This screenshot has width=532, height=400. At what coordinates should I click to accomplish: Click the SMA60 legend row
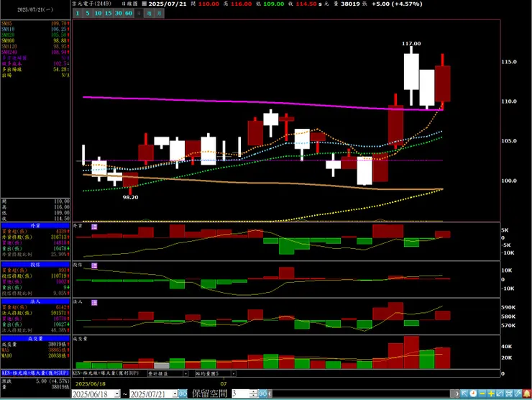coord(35,41)
